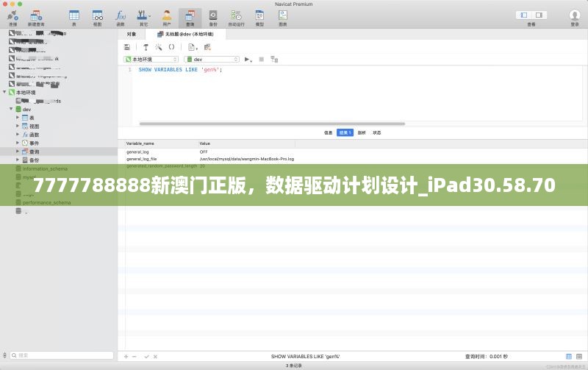Toggle the left pane view button
The image size is (588, 370).
point(524,15)
